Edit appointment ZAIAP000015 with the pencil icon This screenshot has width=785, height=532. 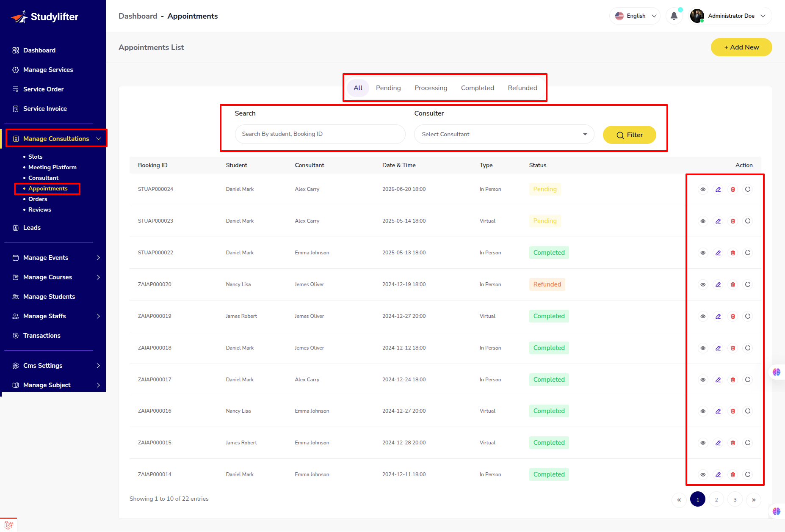coord(718,443)
